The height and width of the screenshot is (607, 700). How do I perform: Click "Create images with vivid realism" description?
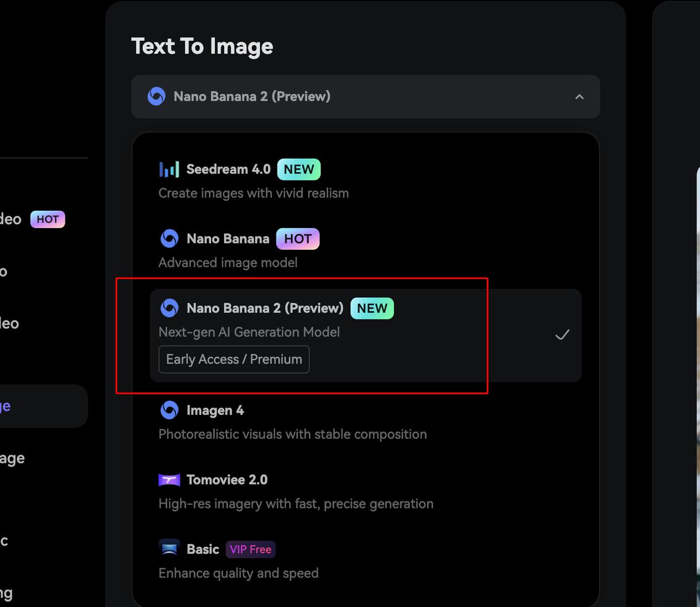click(x=254, y=193)
